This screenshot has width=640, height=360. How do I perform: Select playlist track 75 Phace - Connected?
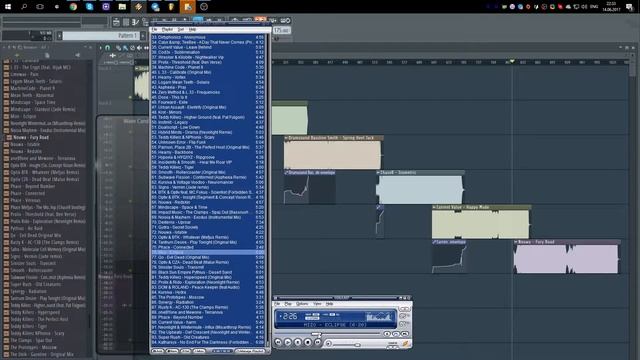tap(208, 247)
